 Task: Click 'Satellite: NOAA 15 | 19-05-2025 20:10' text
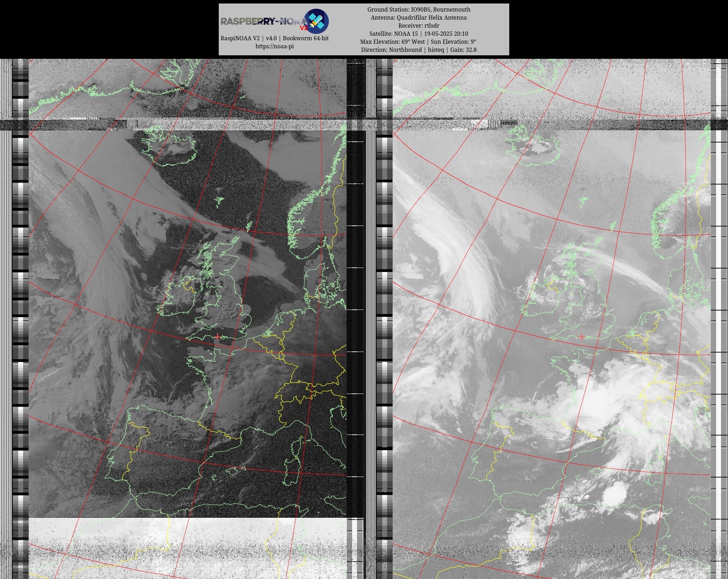(419, 34)
